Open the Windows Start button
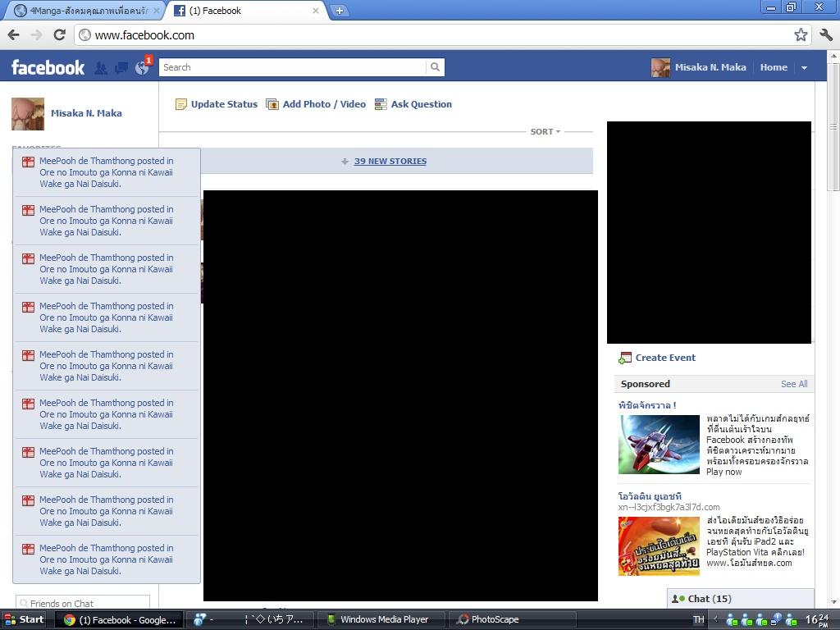840x630 pixels. click(25, 620)
